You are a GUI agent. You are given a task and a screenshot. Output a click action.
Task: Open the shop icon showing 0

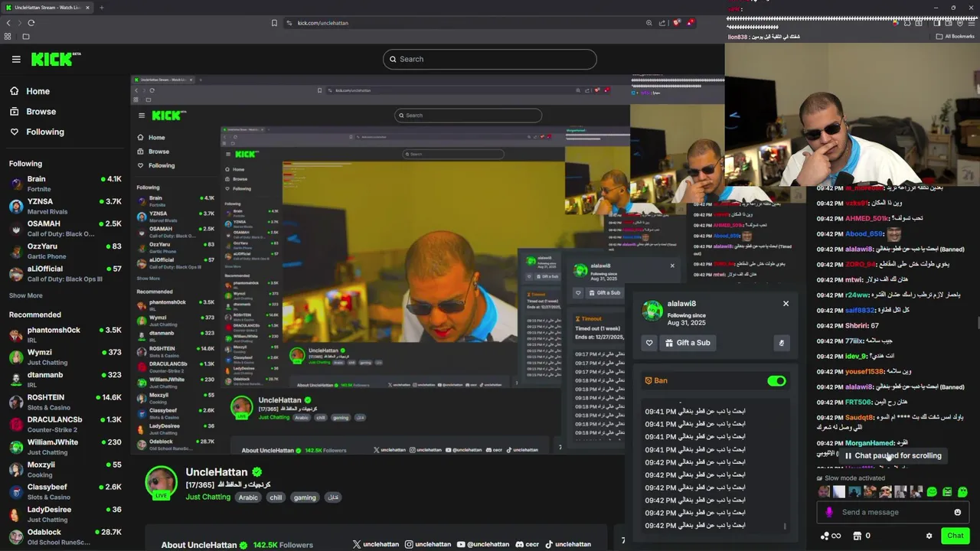click(862, 536)
